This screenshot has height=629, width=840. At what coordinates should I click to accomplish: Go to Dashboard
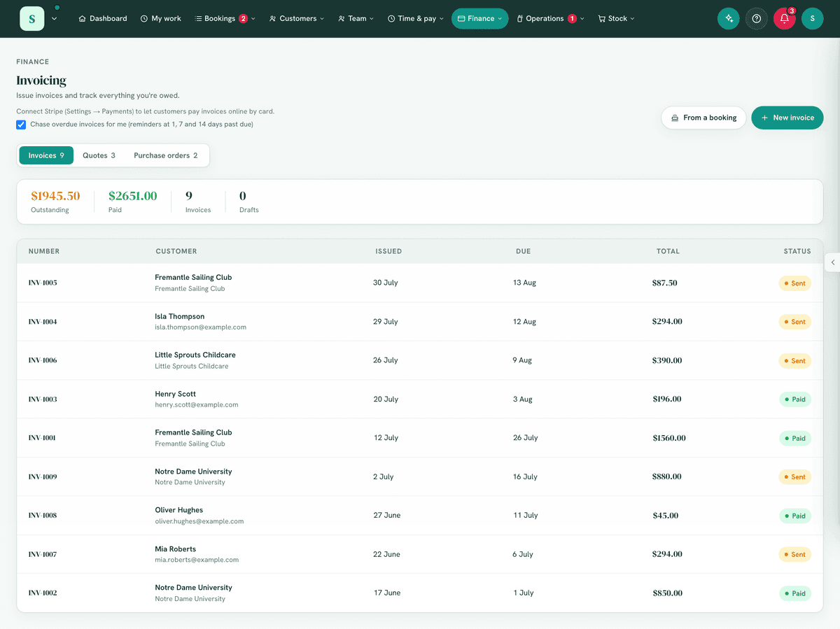[103, 19]
